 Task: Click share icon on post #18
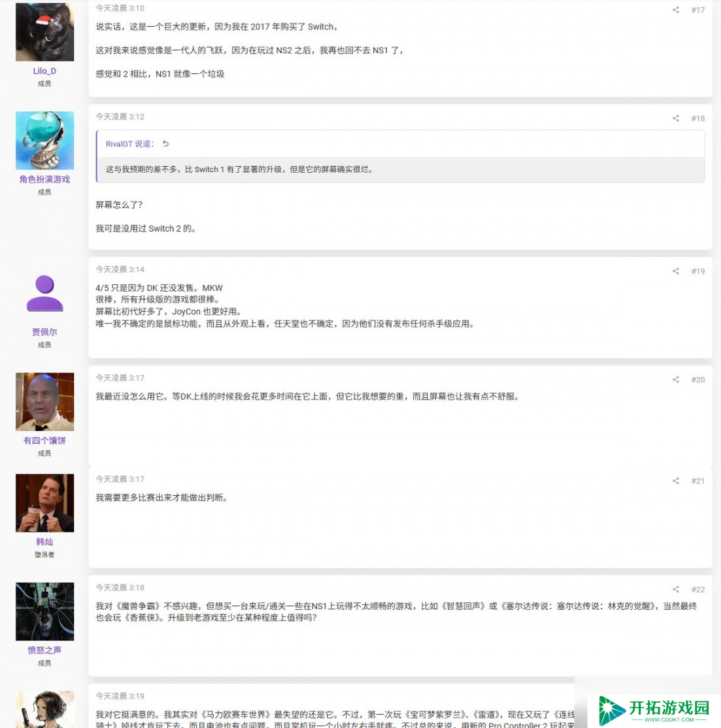(676, 118)
